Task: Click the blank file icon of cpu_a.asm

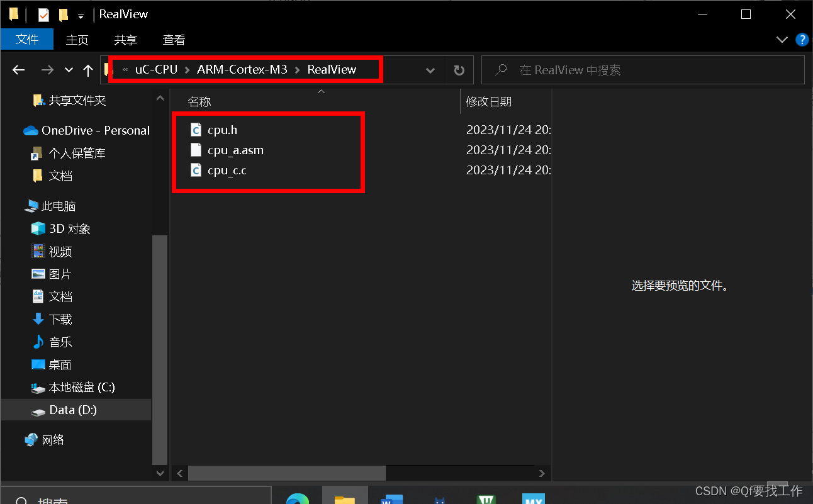Action: pos(196,150)
